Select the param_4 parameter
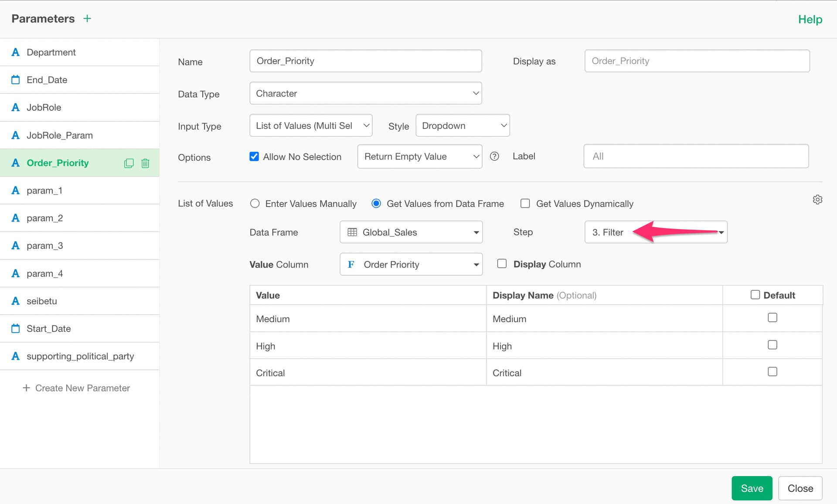Image resolution: width=837 pixels, height=504 pixels. point(80,273)
